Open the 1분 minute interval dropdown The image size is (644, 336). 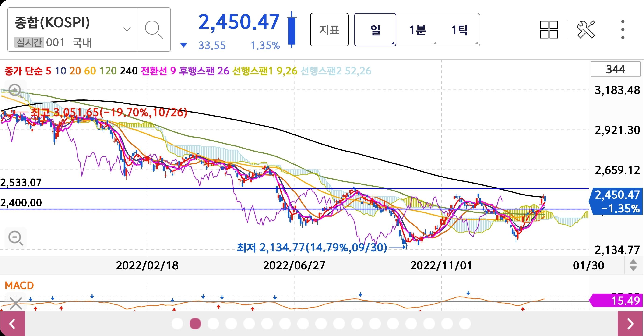418,30
